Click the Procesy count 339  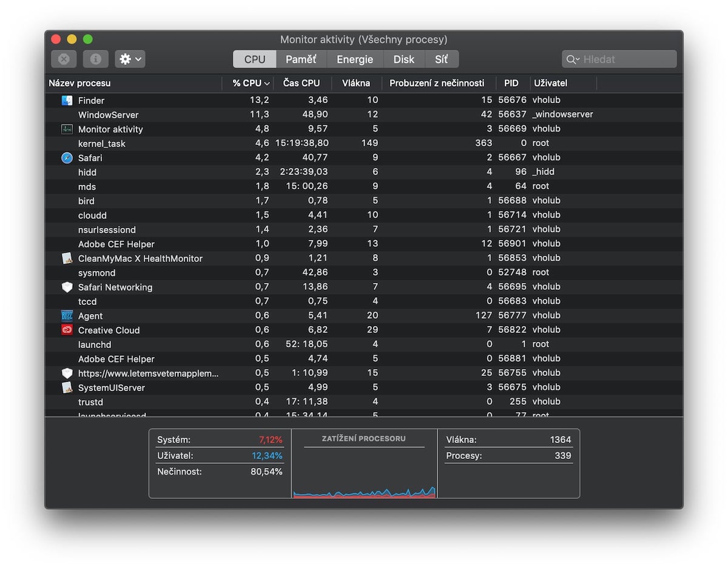[563, 455]
